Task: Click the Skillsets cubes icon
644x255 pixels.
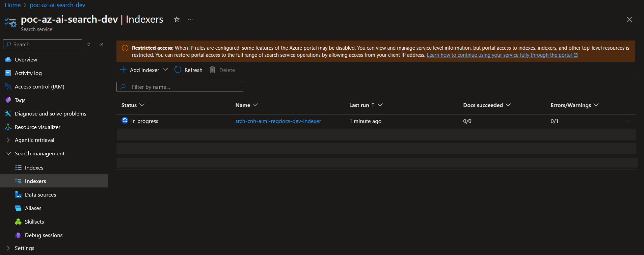Action: (x=18, y=222)
